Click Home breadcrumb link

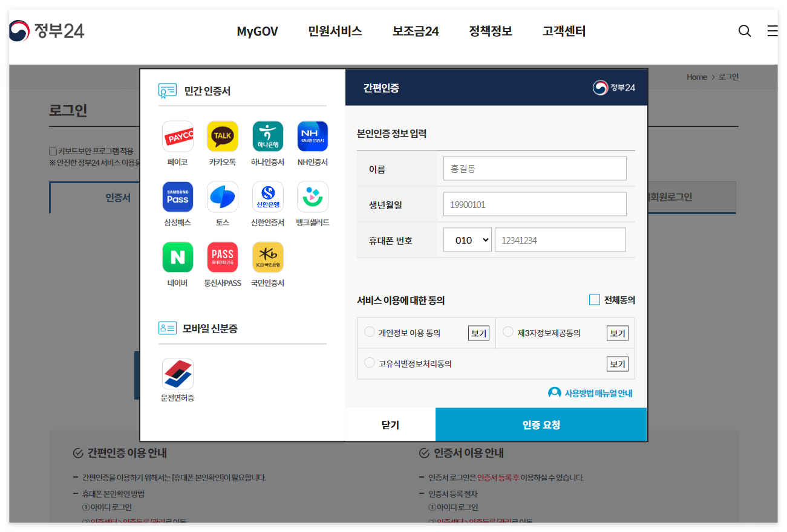(697, 77)
